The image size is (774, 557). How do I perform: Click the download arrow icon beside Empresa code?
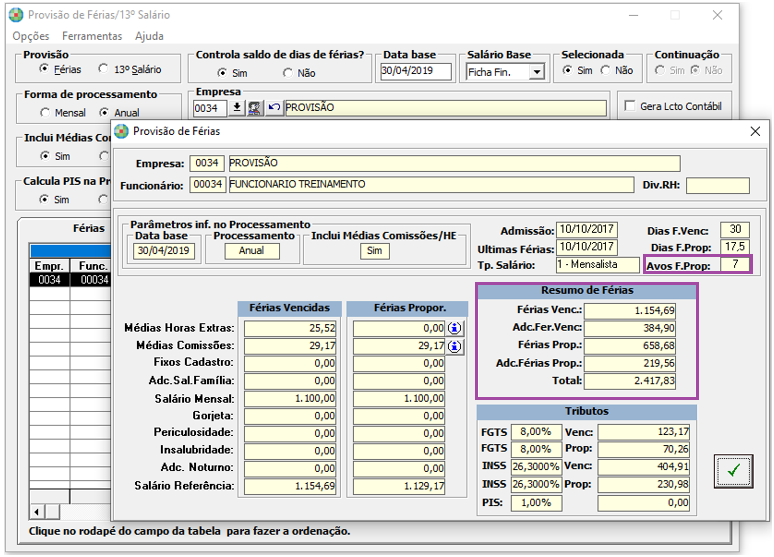point(237,108)
